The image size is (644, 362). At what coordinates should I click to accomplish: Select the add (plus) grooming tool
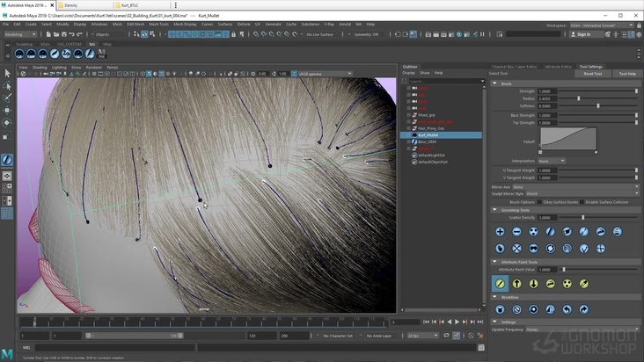[x=500, y=232]
